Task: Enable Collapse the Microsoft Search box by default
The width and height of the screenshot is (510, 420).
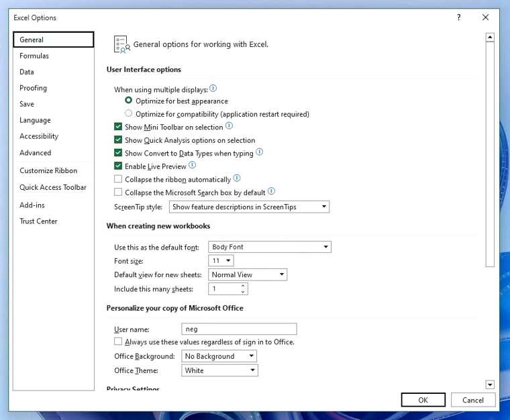Action: point(118,192)
